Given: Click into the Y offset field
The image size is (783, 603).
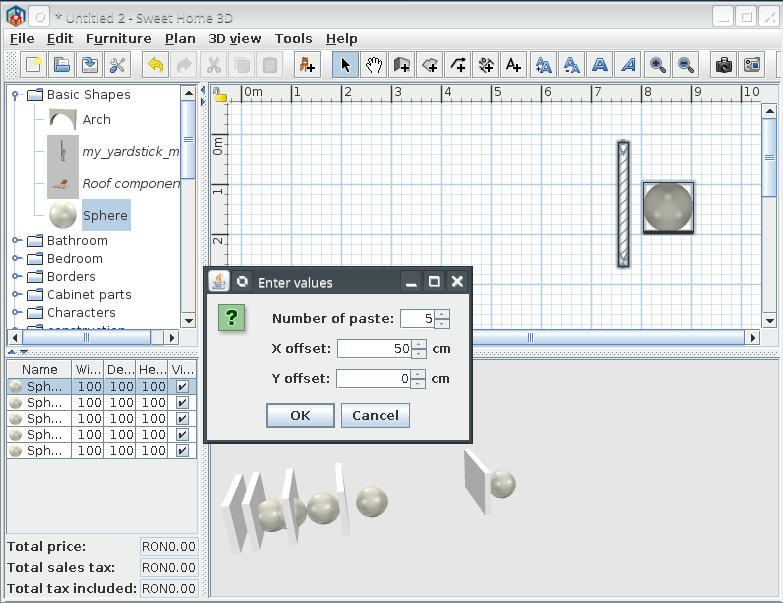Looking at the screenshot, I should point(374,379).
